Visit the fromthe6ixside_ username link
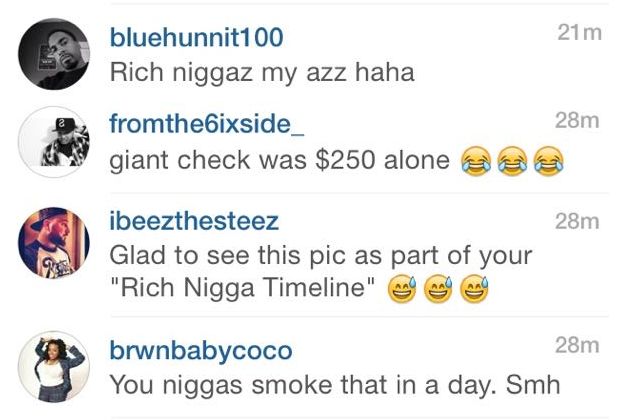 pyautogui.click(x=207, y=124)
